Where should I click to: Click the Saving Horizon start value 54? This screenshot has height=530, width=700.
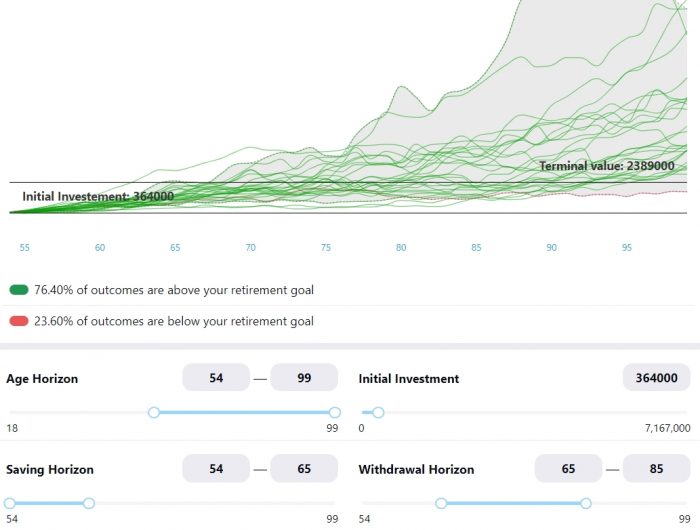216,469
